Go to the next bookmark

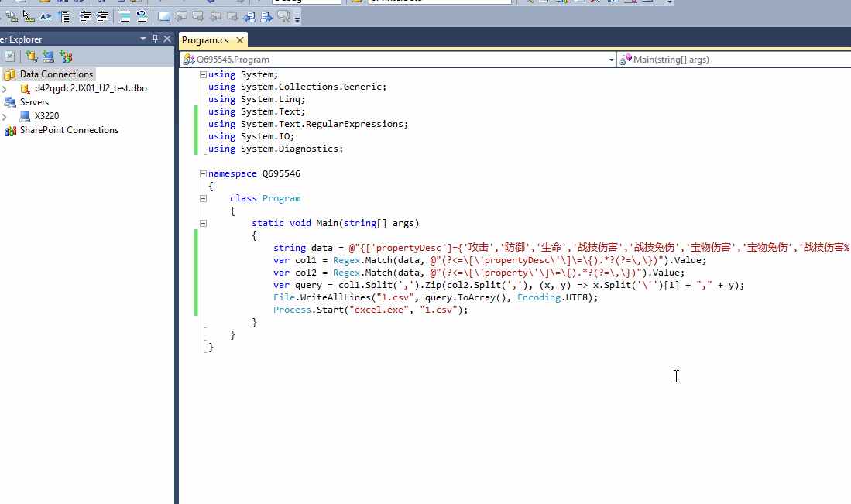tap(198, 17)
